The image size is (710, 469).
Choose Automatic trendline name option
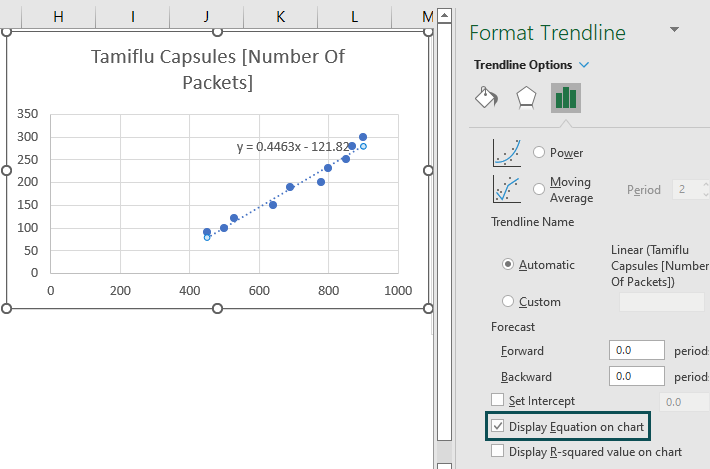(508, 264)
